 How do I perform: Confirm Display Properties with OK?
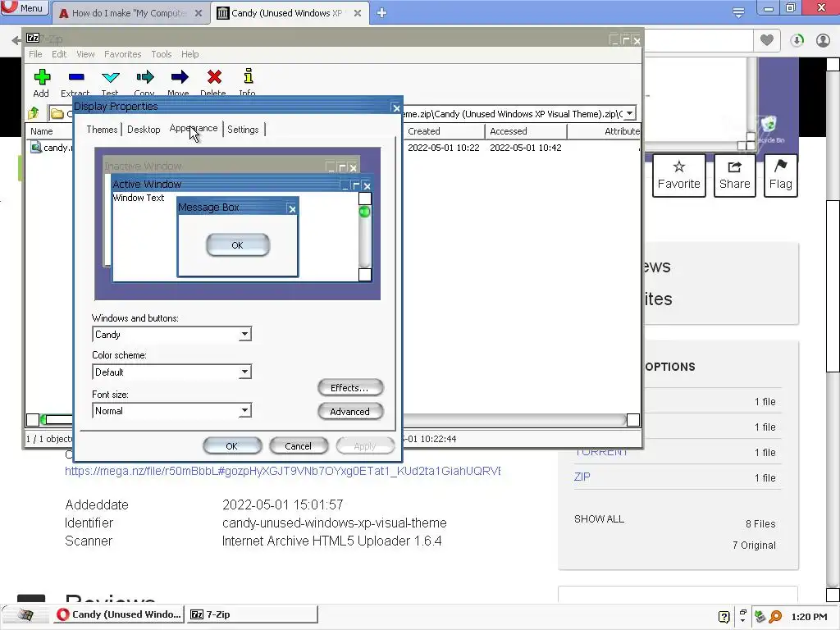232,445
